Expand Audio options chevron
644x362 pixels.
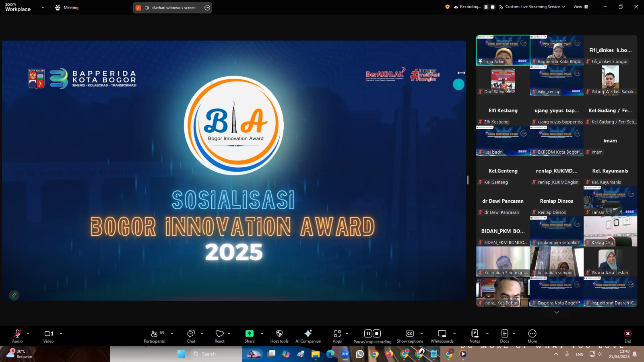[28, 333]
